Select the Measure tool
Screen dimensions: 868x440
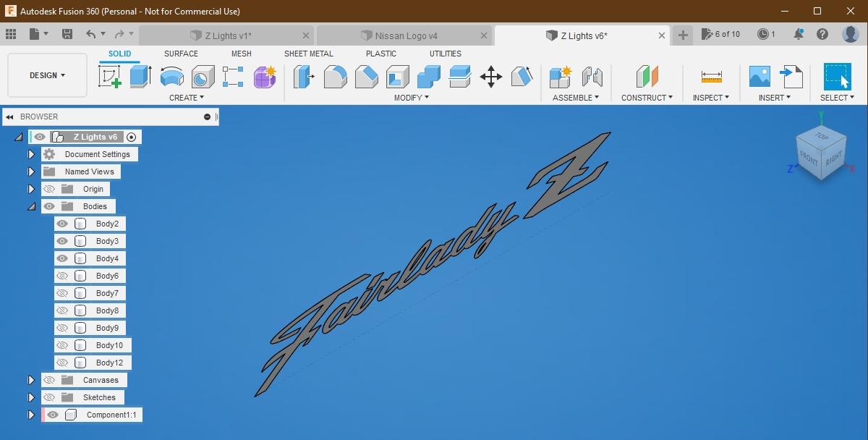(711, 76)
